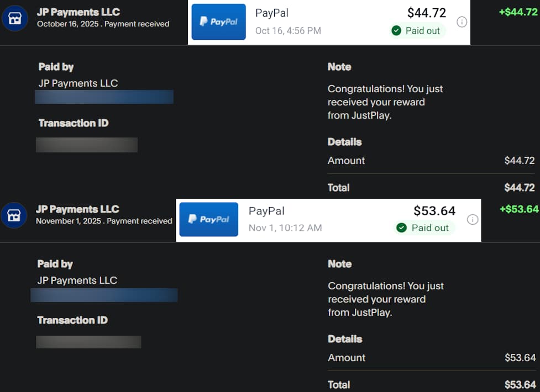The image size is (540, 392).
Task: Open the info icon next to $44.72
Action: (x=462, y=22)
